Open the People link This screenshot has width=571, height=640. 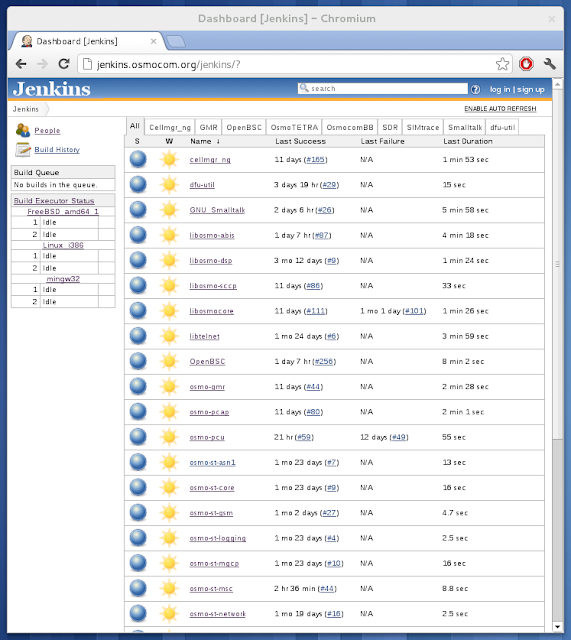[x=47, y=130]
